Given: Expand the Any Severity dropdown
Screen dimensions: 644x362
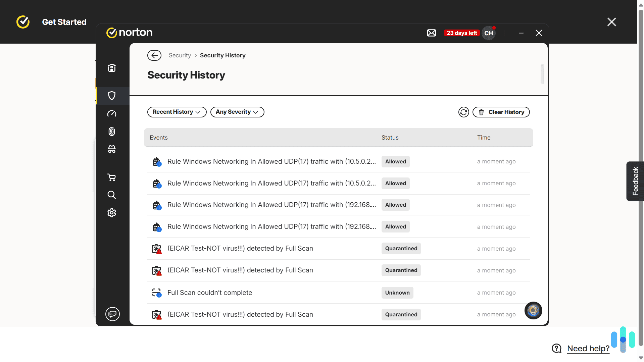Looking at the screenshot, I should [237, 112].
